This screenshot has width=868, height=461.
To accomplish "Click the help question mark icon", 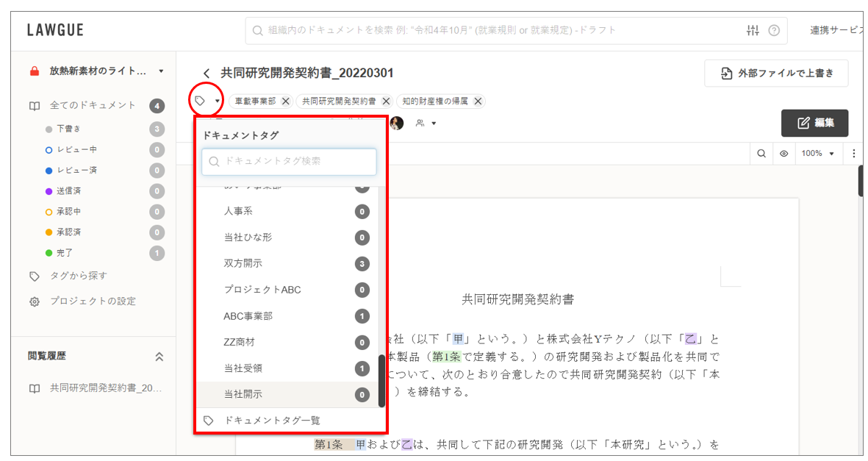I will 774,30.
